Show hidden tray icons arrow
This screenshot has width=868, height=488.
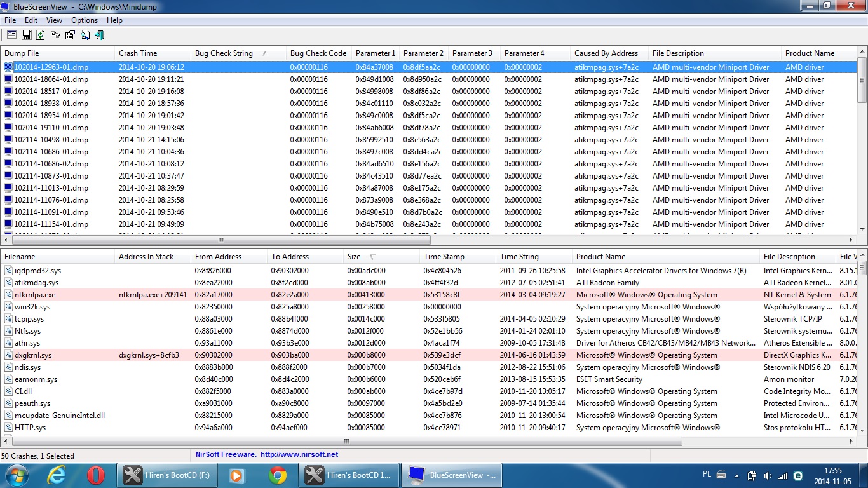point(737,475)
